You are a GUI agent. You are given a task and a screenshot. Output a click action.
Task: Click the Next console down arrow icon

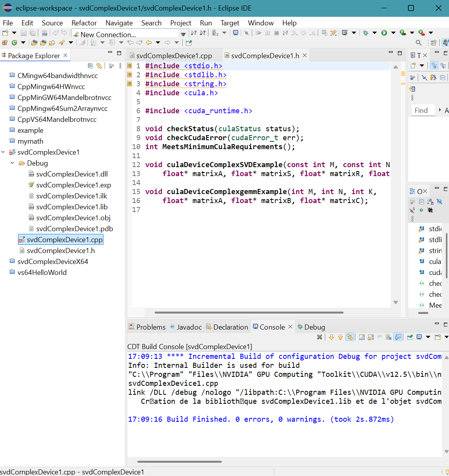click(331, 337)
